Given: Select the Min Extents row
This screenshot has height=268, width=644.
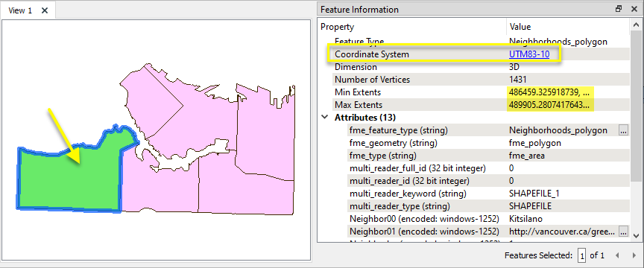Looking at the screenshot, I should tap(474, 92).
